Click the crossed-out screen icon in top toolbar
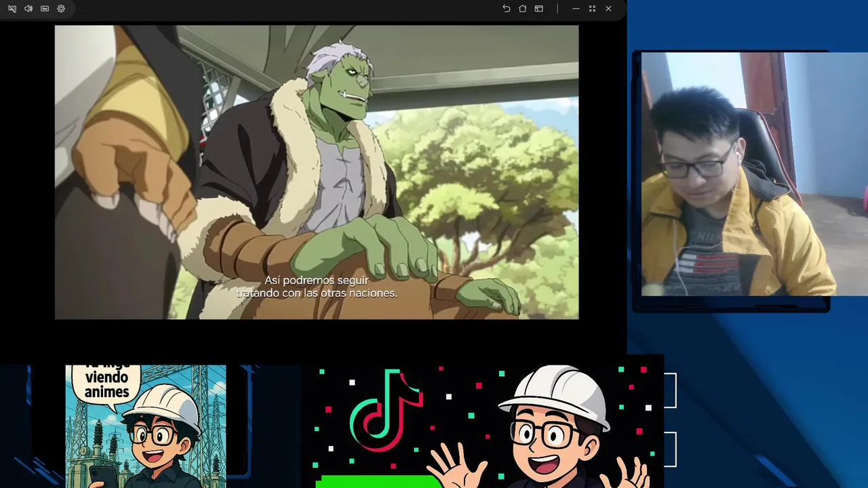The height and width of the screenshot is (488, 868). pos(12,9)
